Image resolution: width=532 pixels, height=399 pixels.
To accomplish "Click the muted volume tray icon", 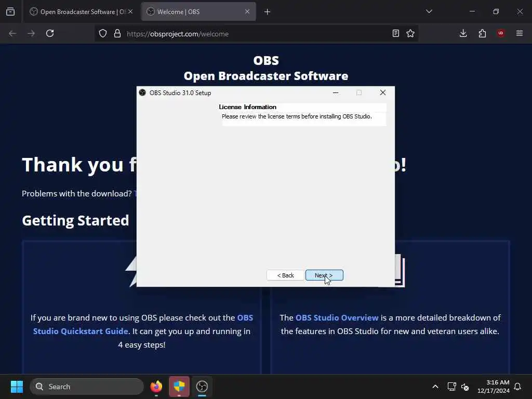I will [465, 387].
